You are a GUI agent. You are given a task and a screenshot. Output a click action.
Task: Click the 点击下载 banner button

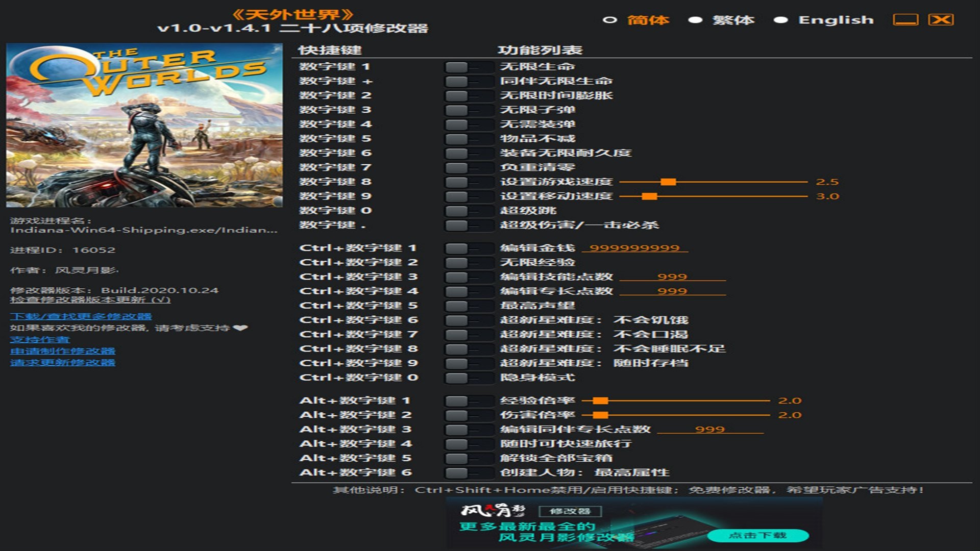(x=757, y=535)
